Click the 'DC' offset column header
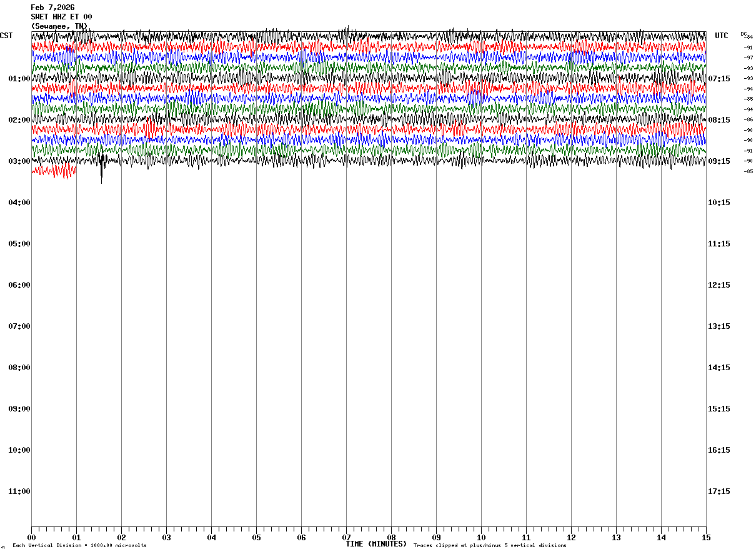This screenshot has height=554, width=756. click(744, 34)
